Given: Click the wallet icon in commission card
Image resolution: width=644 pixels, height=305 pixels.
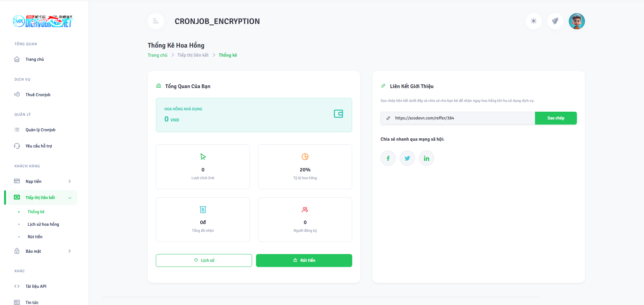Looking at the screenshot, I should coord(338,114).
